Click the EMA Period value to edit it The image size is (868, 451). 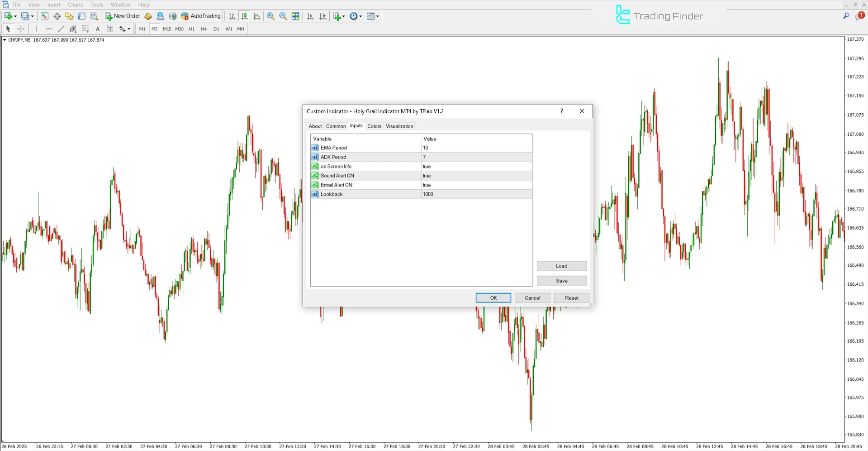pyautogui.click(x=475, y=148)
